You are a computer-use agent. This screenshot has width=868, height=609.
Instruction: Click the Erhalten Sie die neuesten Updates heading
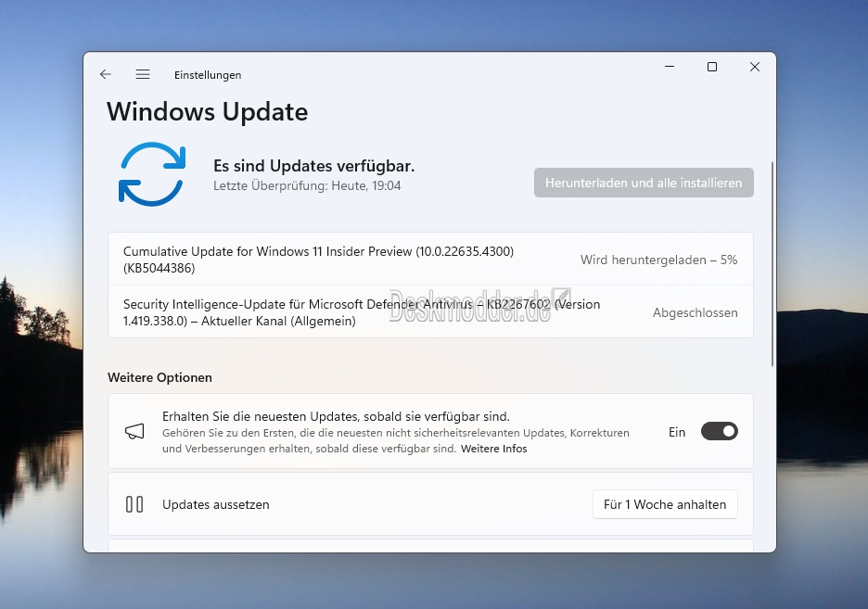(x=336, y=416)
